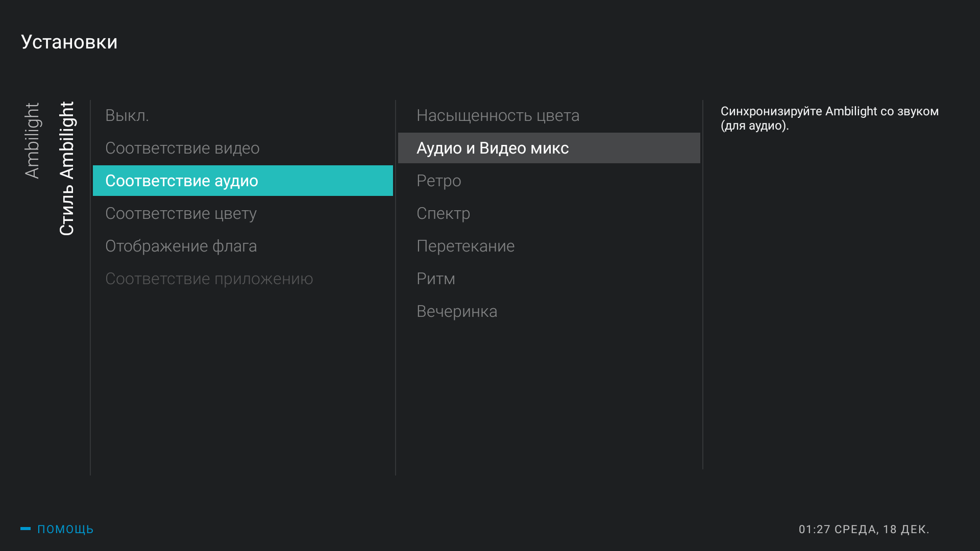Image resolution: width=980 pixels, height=551 pixels.
Task: Choose Соответствие видео style
Action: [182, 148]
